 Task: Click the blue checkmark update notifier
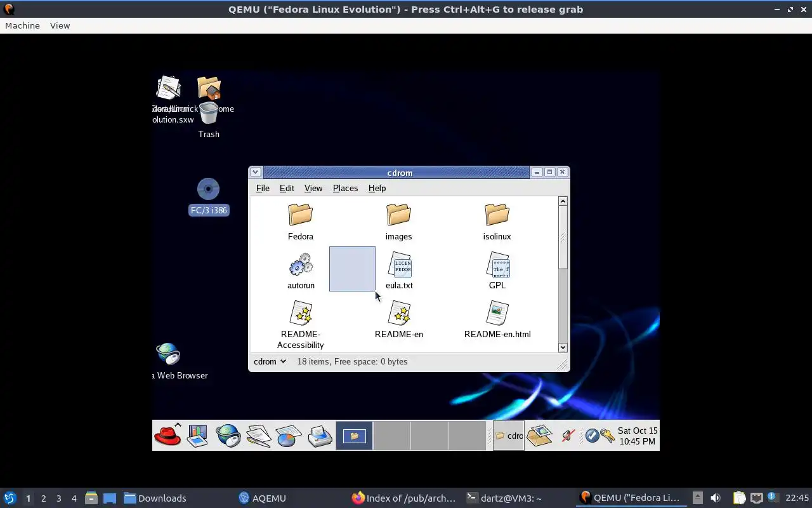coord(592,436)
